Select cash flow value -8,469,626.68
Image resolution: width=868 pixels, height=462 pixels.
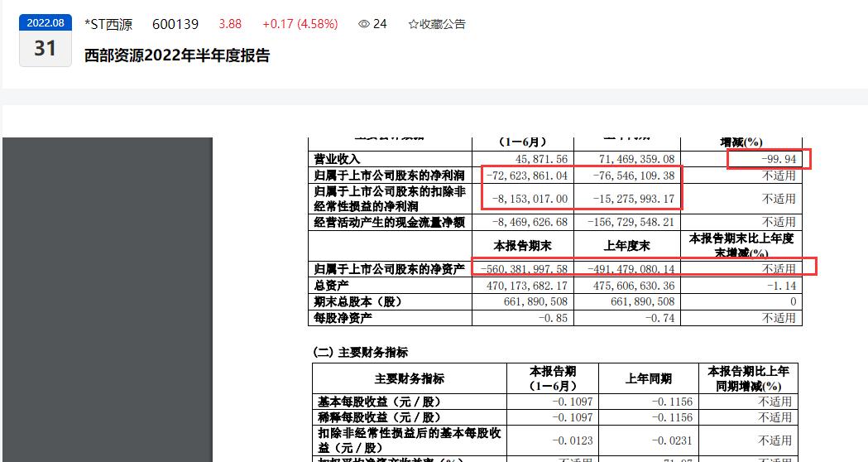click(530, 222)
